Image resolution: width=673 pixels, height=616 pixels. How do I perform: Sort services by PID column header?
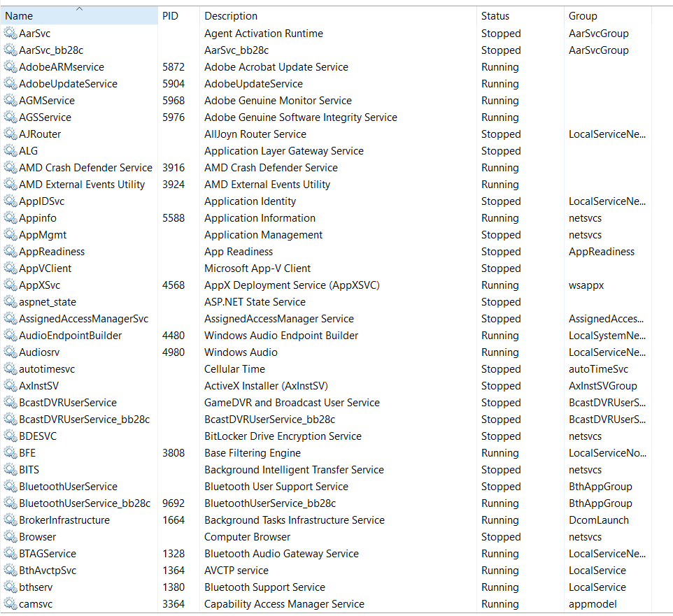pyautogui.click(x=178, y=16)
